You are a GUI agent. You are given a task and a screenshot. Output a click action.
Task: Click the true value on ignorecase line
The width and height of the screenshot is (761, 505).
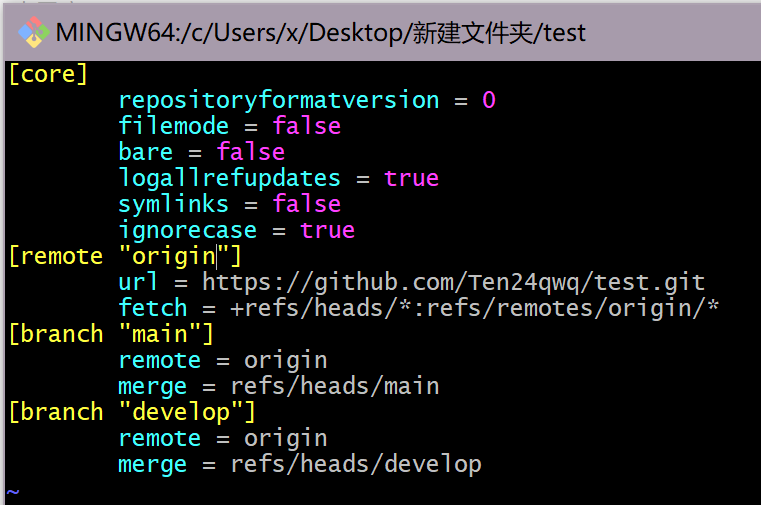point(328,230)
